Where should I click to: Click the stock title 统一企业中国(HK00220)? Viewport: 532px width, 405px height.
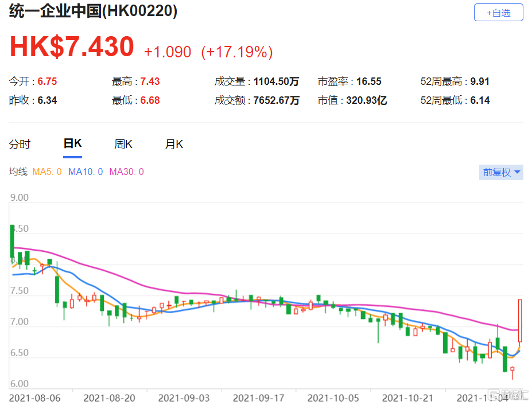pos(93,11)
